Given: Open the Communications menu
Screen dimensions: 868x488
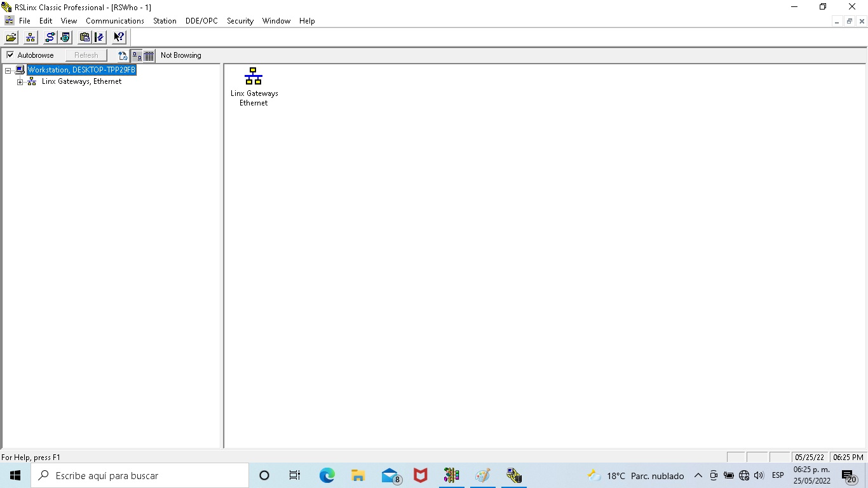Looking at the screenshot, I should click(115, 21).
